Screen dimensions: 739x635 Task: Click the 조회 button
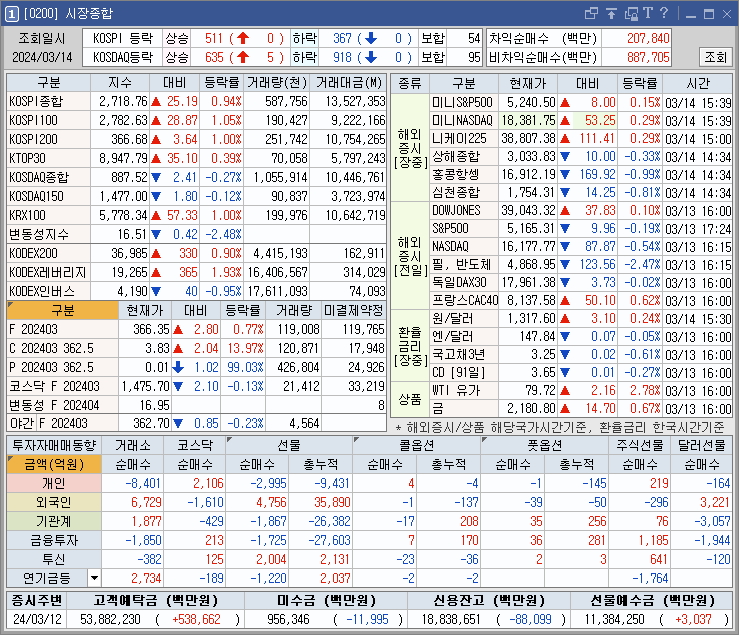coord(715,57)
